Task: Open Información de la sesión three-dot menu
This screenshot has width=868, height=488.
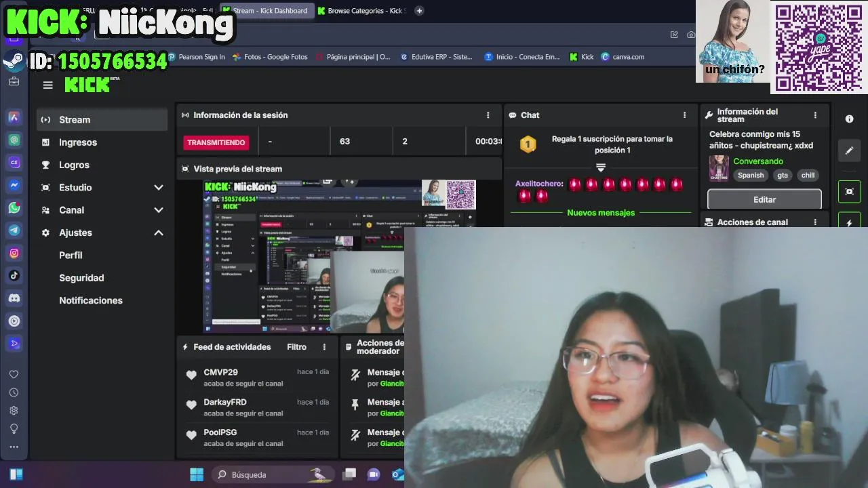Action: click(488, 115)
